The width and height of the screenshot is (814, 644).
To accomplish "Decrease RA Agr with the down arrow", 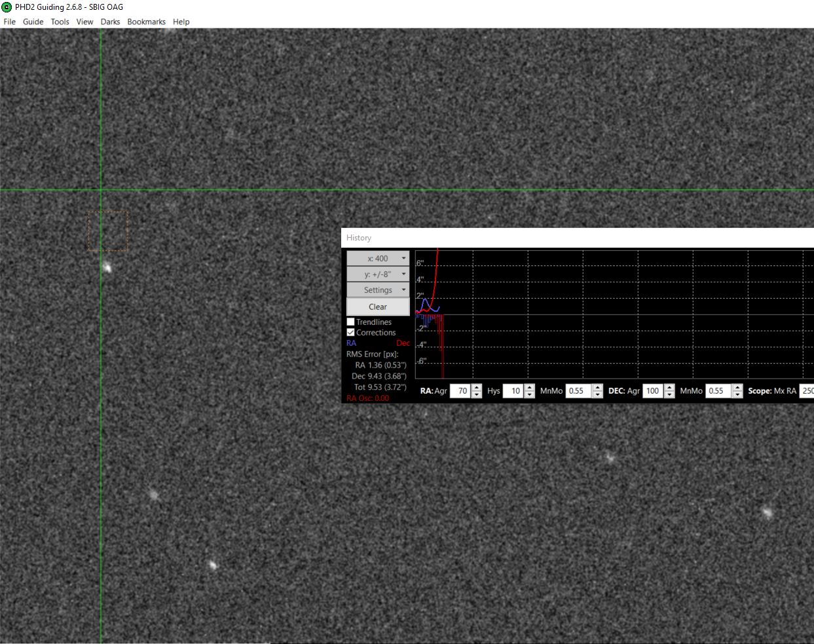I will [x=477, y=394].
